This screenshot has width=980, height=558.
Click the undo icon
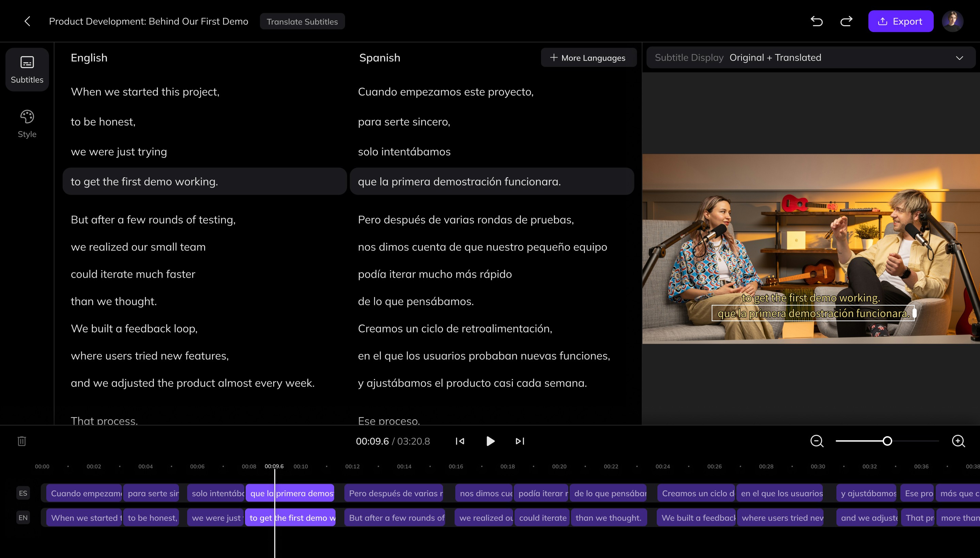817,21
